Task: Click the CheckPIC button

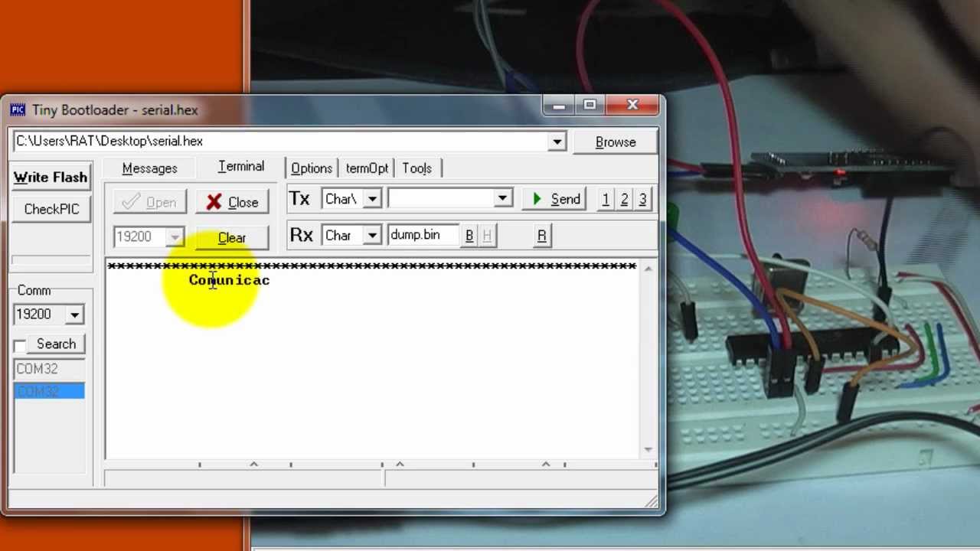Action: point(51,209)
